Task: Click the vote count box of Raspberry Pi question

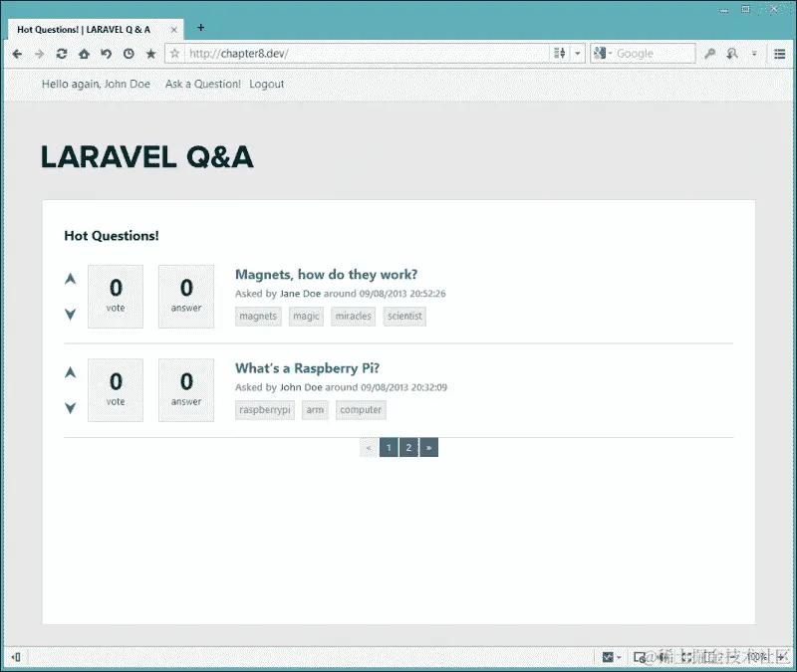Action: click(116, 390)
